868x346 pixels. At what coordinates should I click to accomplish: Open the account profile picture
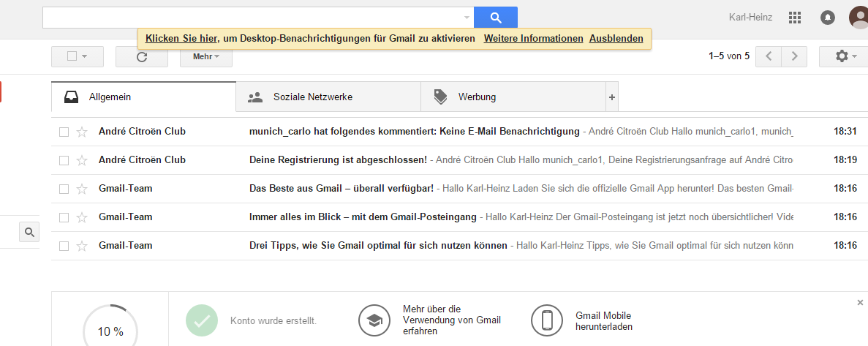(x=858, y=18)
